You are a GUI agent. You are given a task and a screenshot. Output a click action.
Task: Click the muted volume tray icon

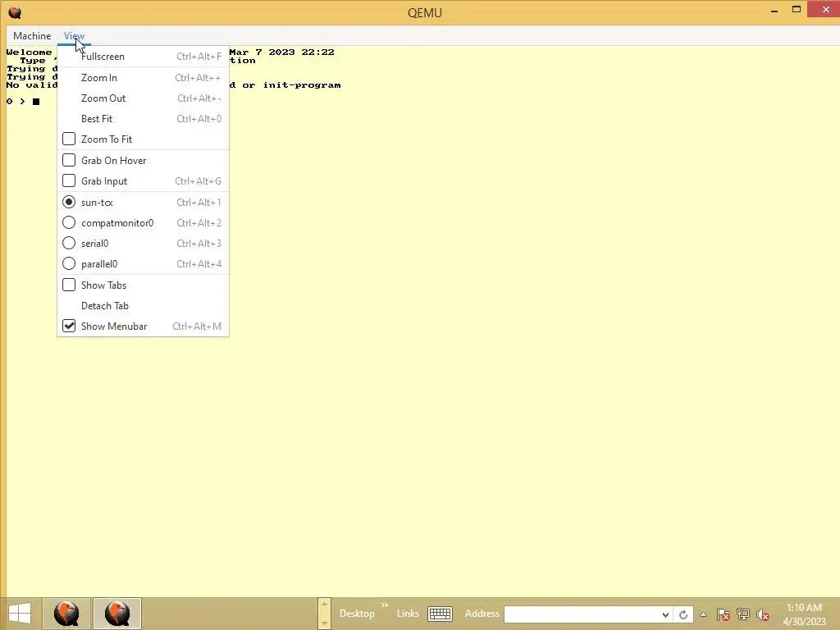(x=763, y=614)
